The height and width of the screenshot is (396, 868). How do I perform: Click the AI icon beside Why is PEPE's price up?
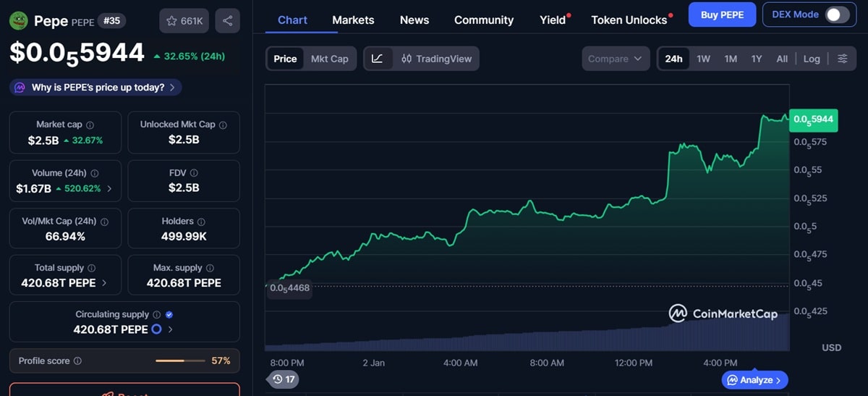tap(19, 88)
